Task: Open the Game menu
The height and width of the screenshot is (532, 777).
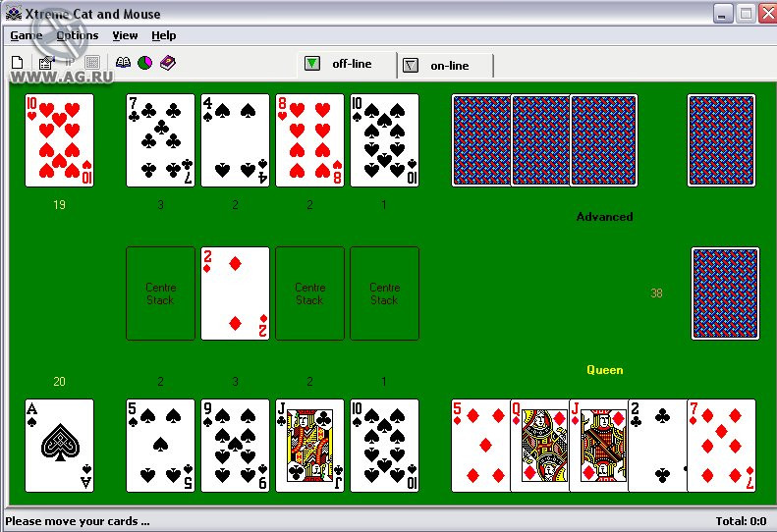Action: coord(26,35)
